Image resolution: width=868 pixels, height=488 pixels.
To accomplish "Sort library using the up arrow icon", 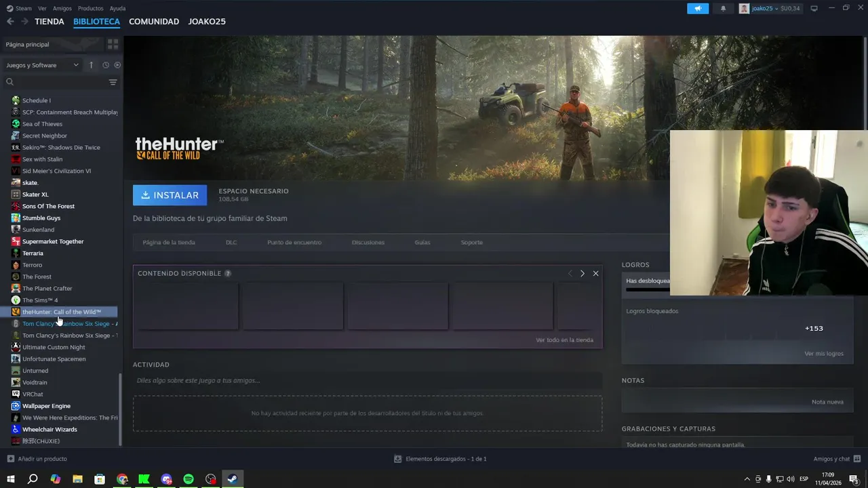I will click(92, 65).
